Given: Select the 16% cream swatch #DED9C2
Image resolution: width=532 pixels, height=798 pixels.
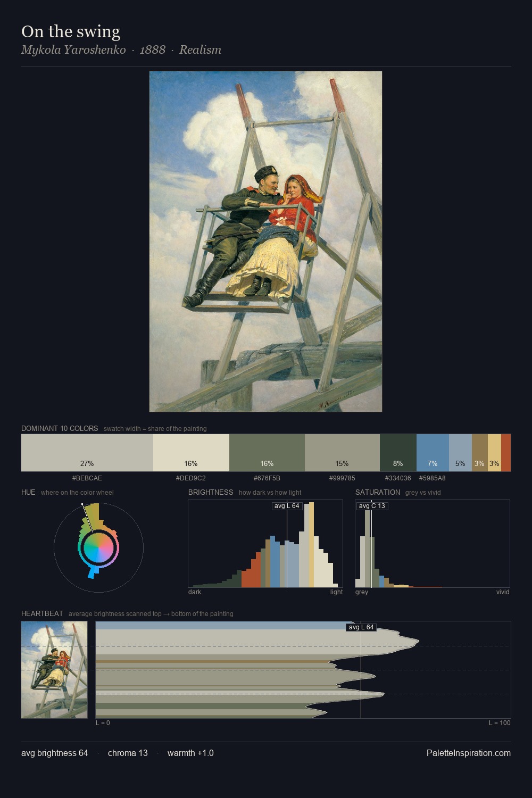Looking at the screenshot, I should pyautogui.click(x=191, y=453).
